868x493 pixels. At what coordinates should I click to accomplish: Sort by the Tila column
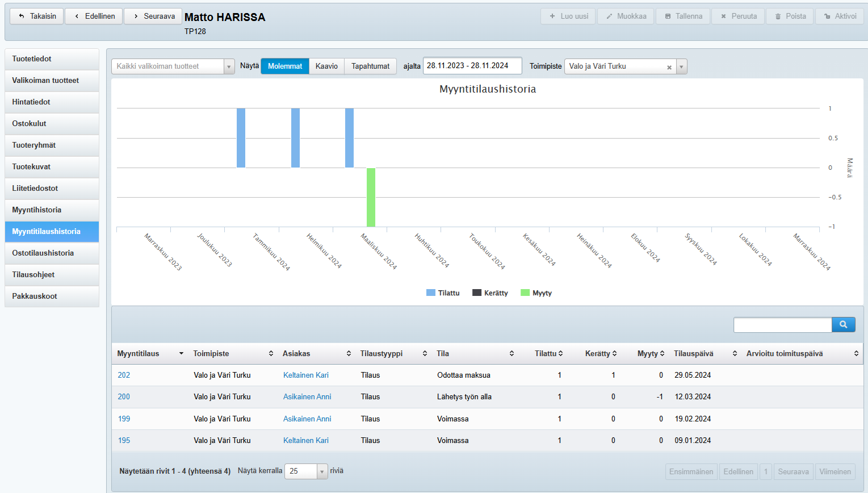coord(511,353)
